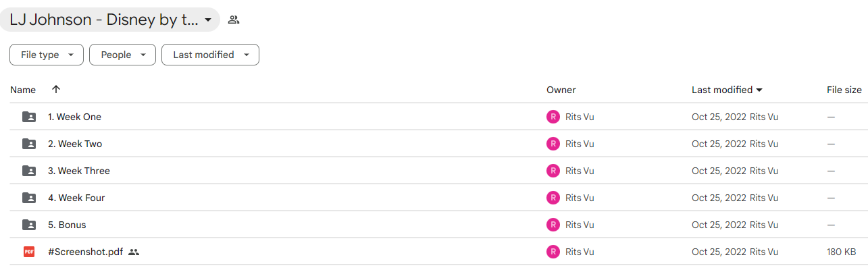Click the shared folder icon for 2. Week Two
The width and height of the screenshot is (868, 276).
[29, 144]
